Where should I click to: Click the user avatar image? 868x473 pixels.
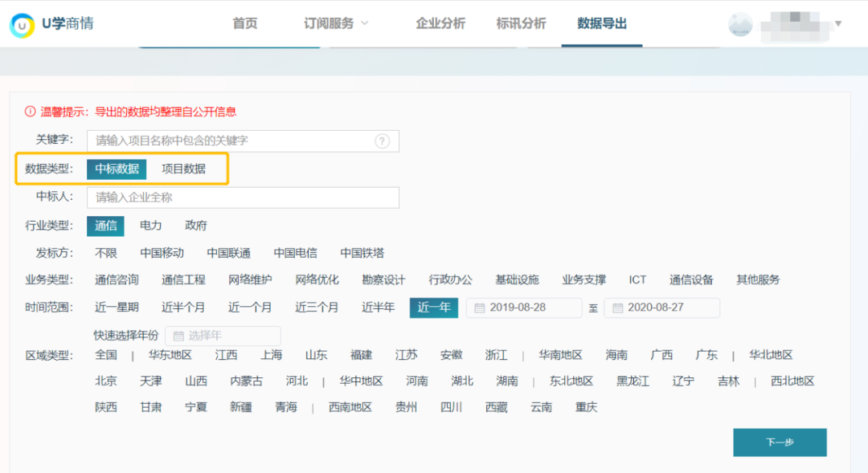[x=740, y=24]
